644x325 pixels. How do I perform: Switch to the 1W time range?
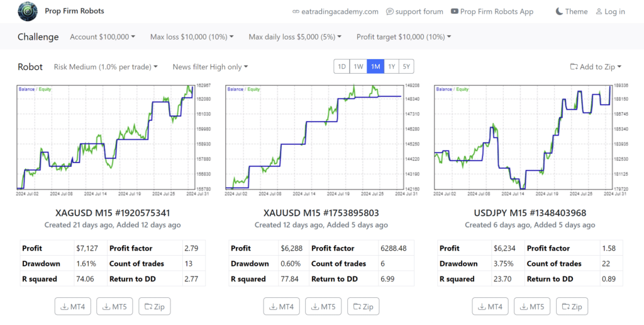click(x=358, y=67)
